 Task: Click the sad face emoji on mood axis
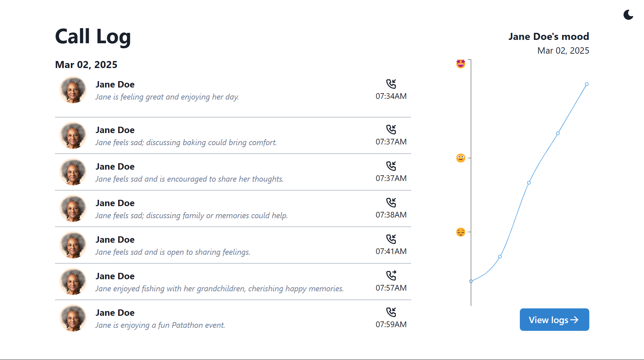[461, 232]
